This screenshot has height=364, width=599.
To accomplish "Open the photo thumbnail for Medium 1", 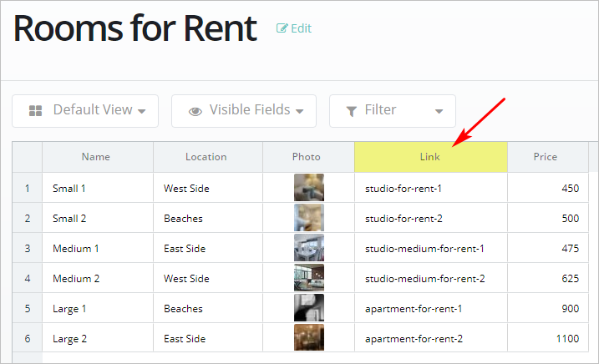I will tap(308, 248).
